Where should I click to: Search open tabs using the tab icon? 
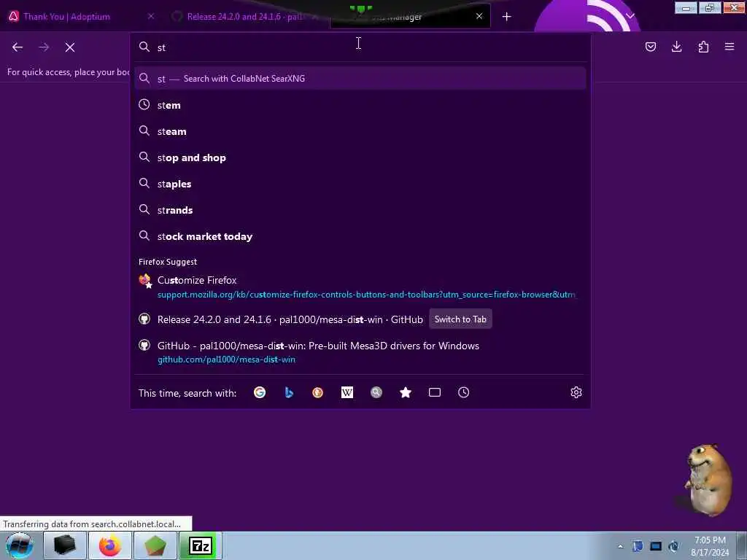pos(435,392)
